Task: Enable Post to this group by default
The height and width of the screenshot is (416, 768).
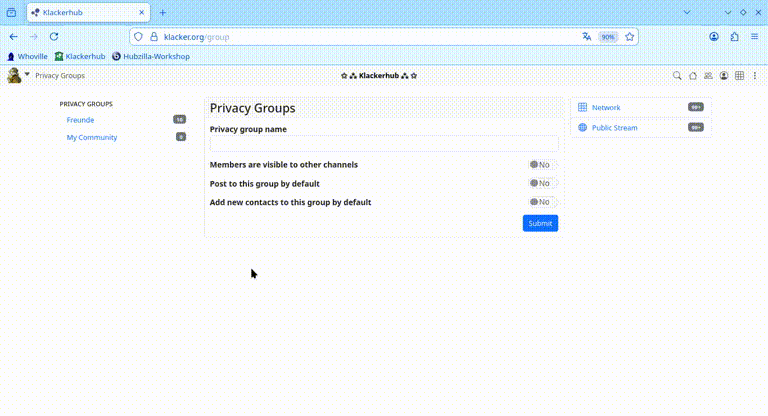Action: click(542, 184)
